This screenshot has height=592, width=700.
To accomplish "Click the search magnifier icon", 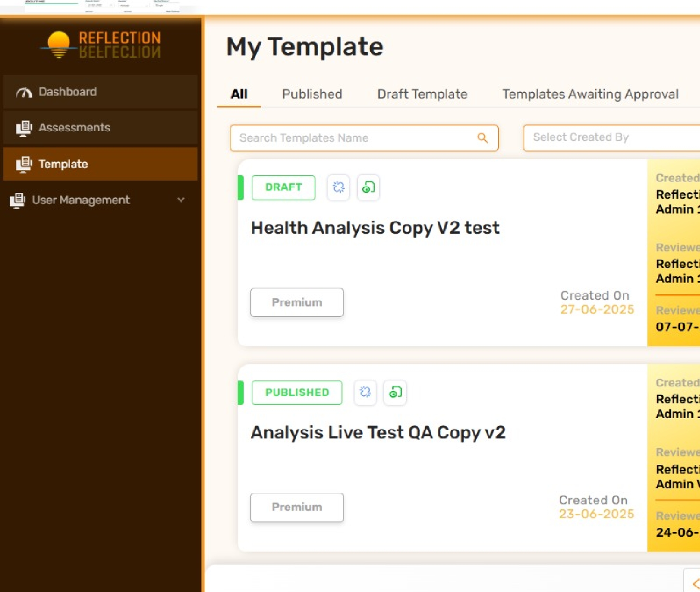I will point(482,138).
